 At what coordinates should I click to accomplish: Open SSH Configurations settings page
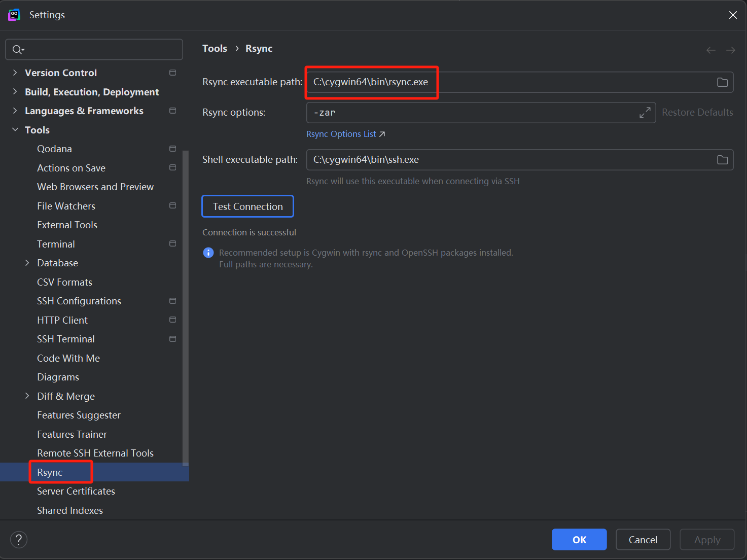tap(79, 301)
